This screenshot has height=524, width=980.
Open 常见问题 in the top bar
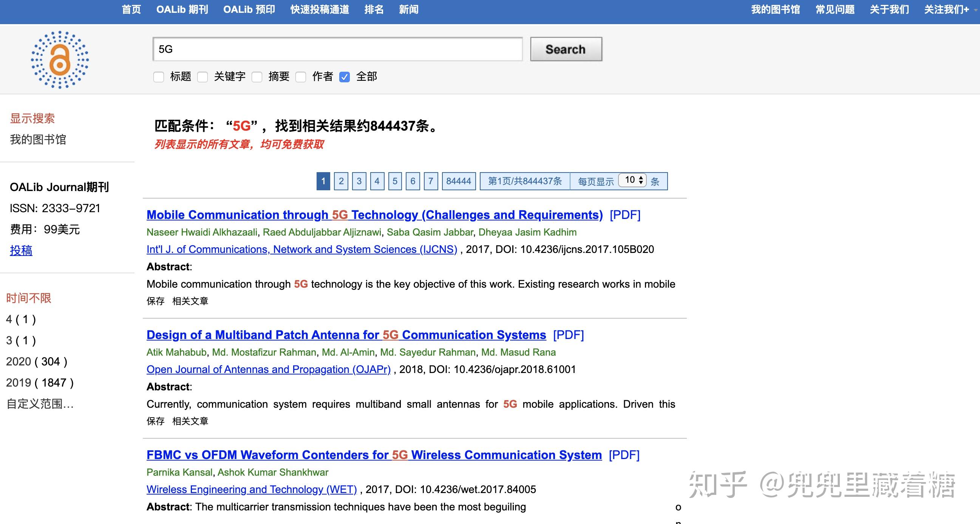tap(835, 9)
